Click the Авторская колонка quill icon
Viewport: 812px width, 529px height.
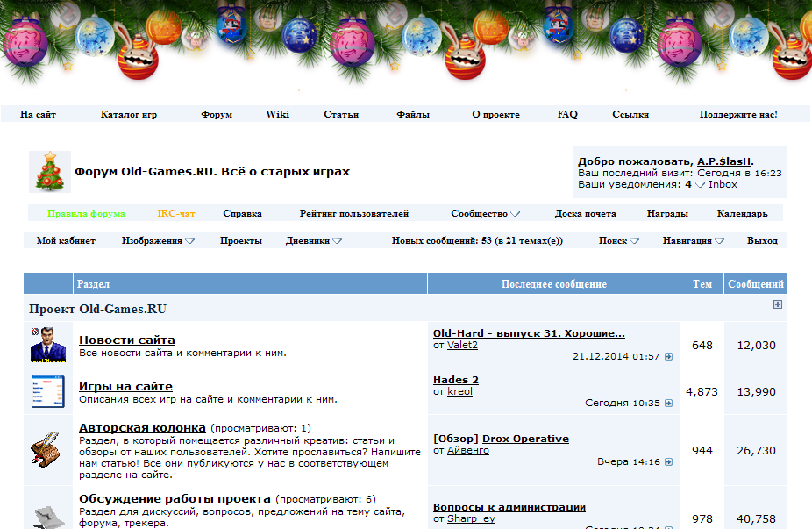point(46,450)
